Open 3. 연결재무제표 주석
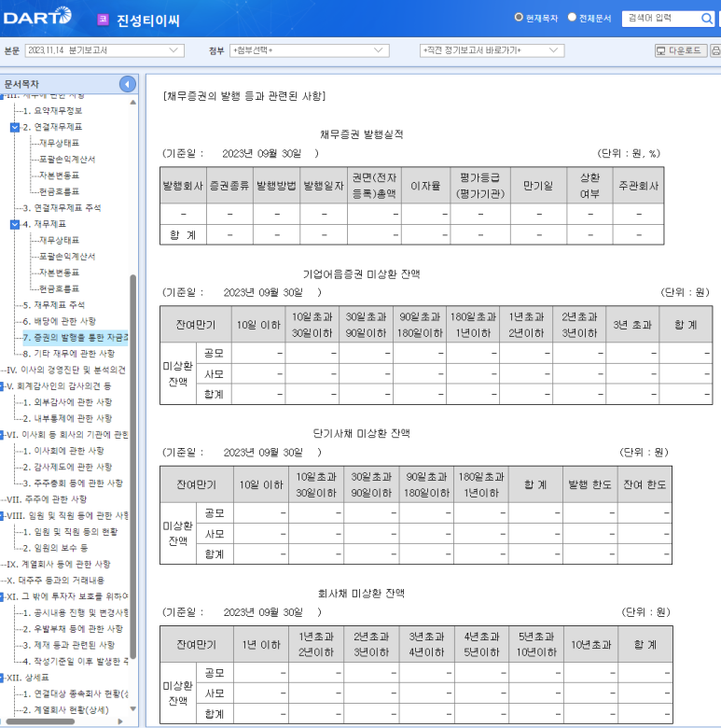This screenshot has width=721, height=728. (x=62, y=208)
